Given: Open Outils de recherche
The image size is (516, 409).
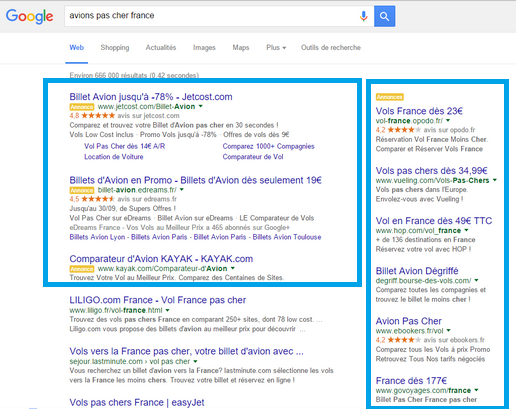Looking at the screenshot, I should click(331, 47).
